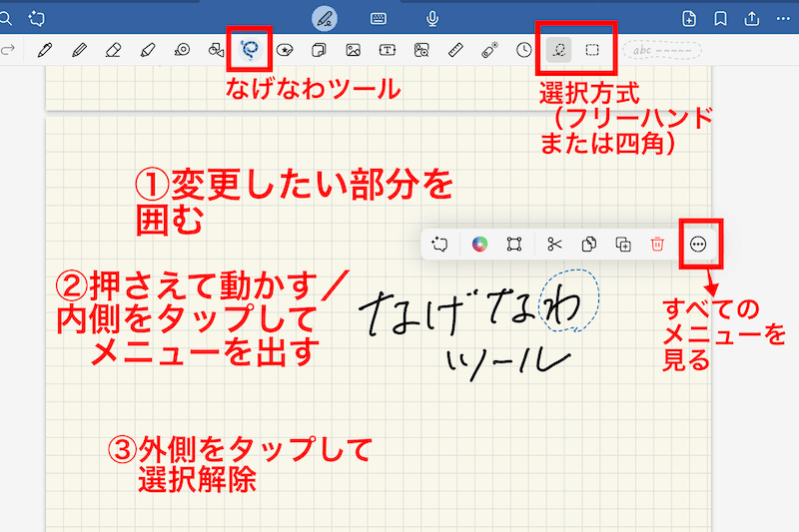Choose the Image insert tool

tap(353, 49)
